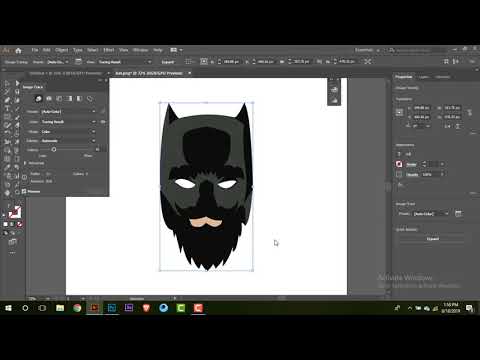Image resolution: width=480 pixels, height=360 pixels.
Task: Click the Windows Start button
Action: (x=8, y=308)
